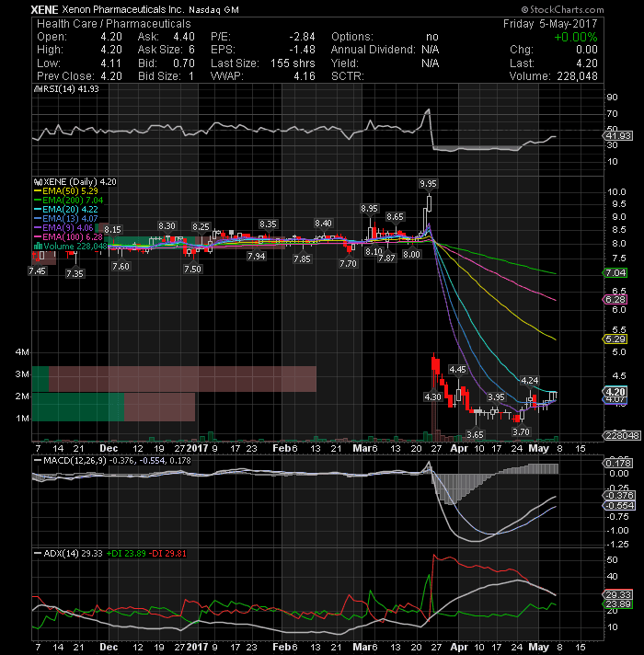
Task: Click the 6.28 EMA axis value tag
Action: tap(615, 300)
